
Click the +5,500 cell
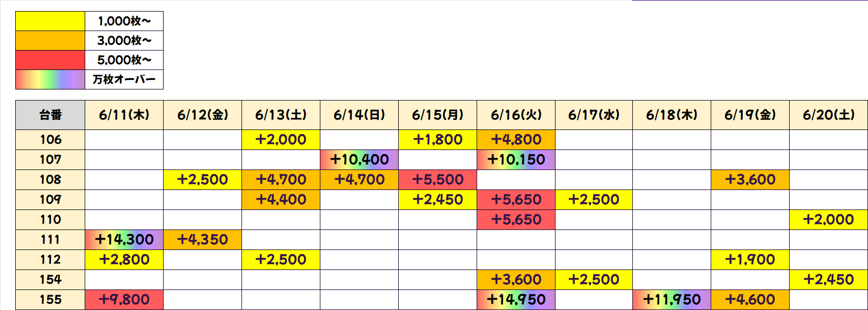438,179
